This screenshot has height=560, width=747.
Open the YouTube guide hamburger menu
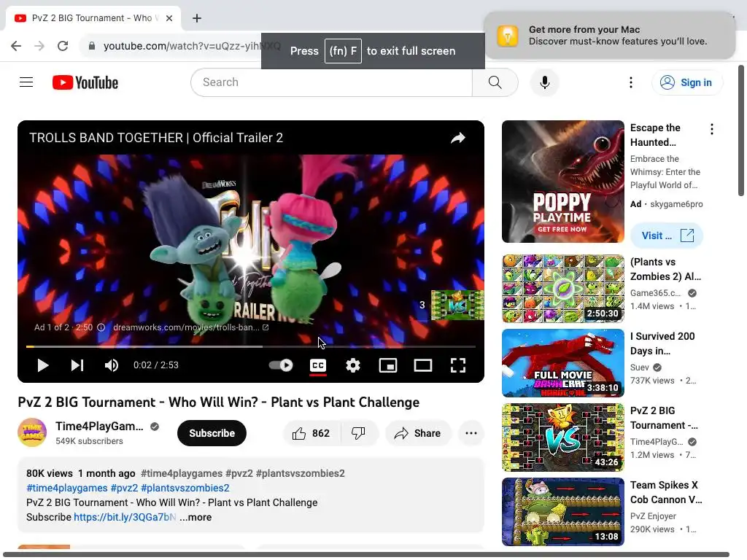point(26,82)
